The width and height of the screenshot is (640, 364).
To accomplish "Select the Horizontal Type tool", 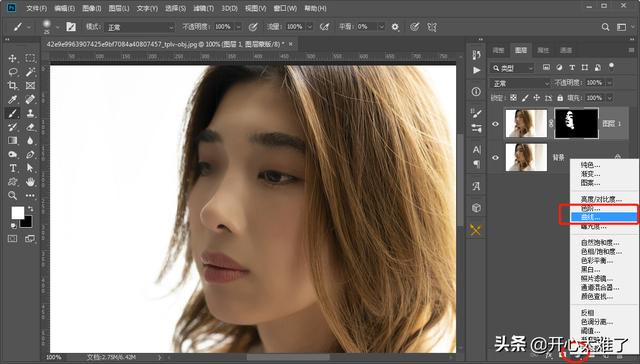I will pos(12,168).
